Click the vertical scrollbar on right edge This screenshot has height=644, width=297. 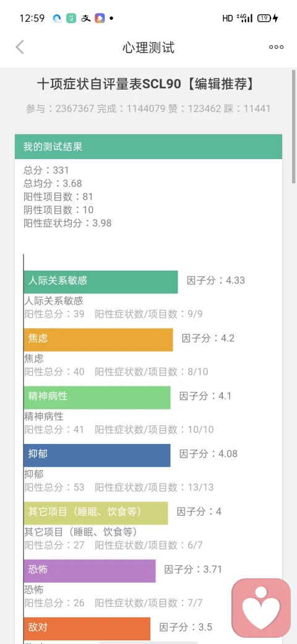point(294,127)
